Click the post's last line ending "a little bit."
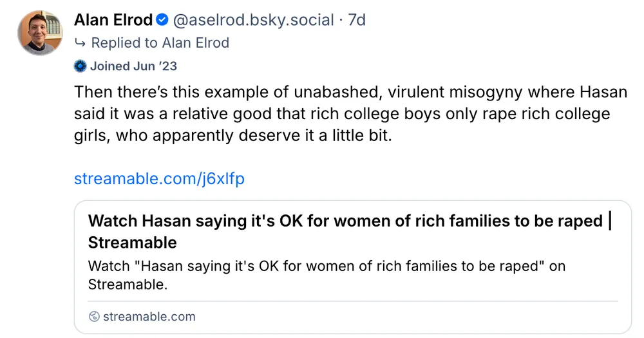644x338 pixels. tap(232, 136)
